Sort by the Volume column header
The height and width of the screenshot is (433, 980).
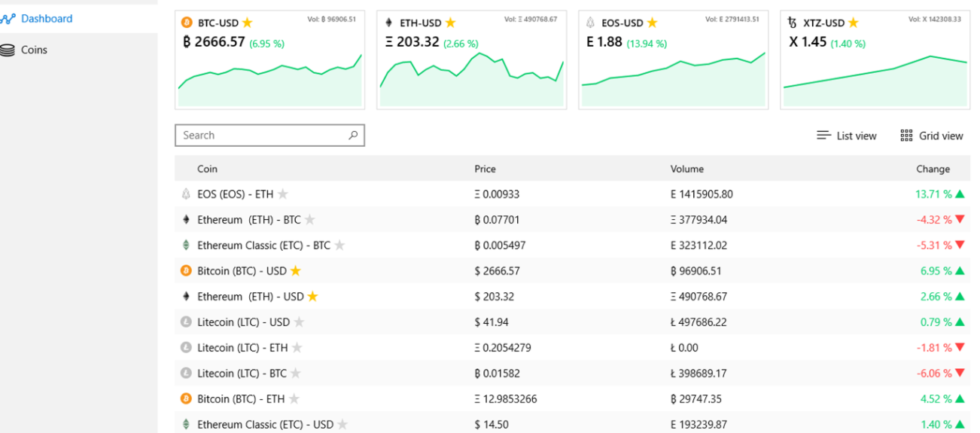[x=687, y=169]
